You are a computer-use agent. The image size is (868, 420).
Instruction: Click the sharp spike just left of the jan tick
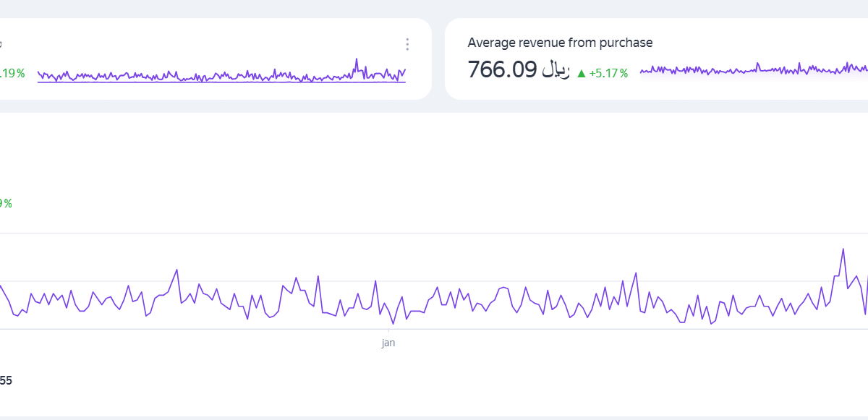(x=375, y=281)
